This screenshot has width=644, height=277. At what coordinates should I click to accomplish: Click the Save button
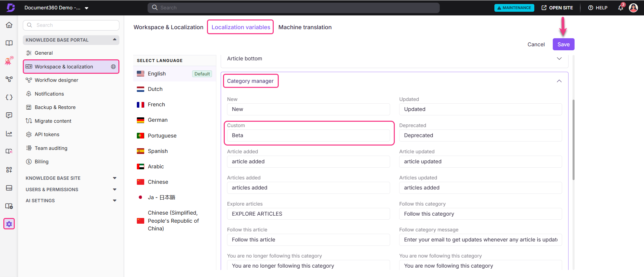pos(563,44)
